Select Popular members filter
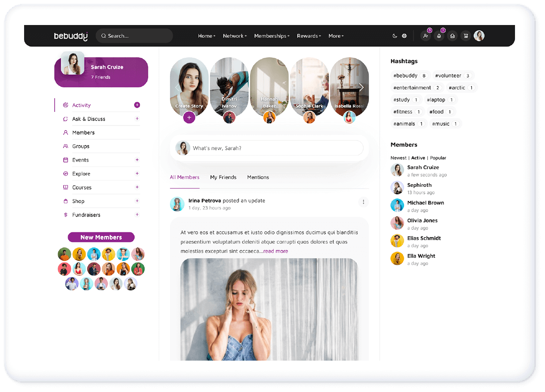 click(438, 158)
